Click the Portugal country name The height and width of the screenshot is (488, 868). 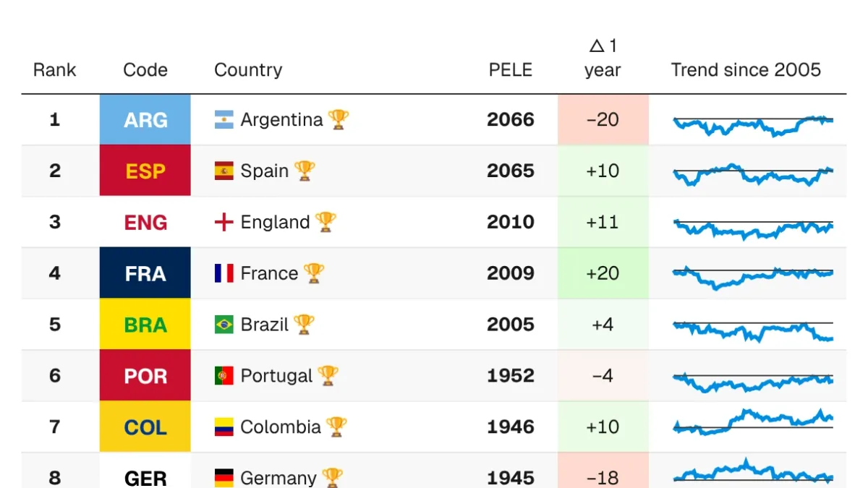pos(276,376)
